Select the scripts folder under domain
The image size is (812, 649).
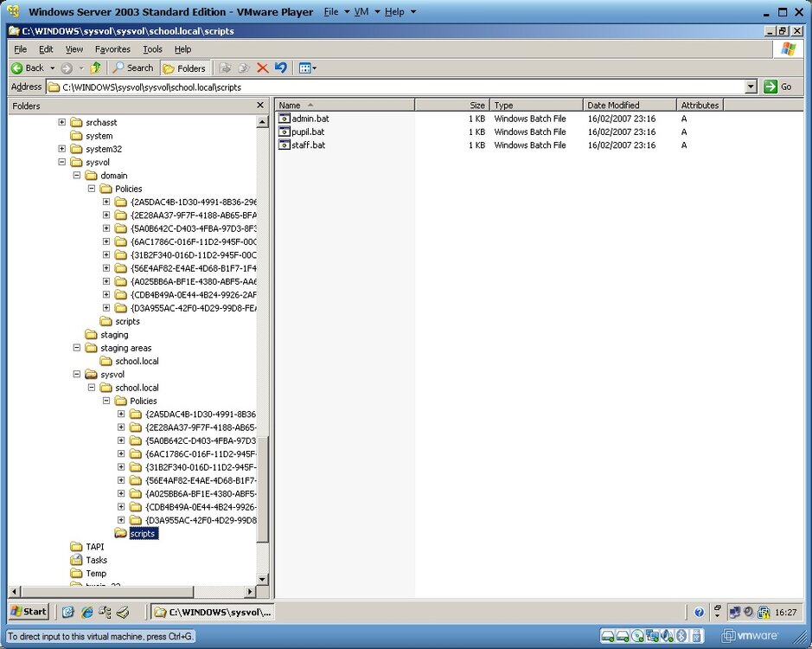(120, 321)
